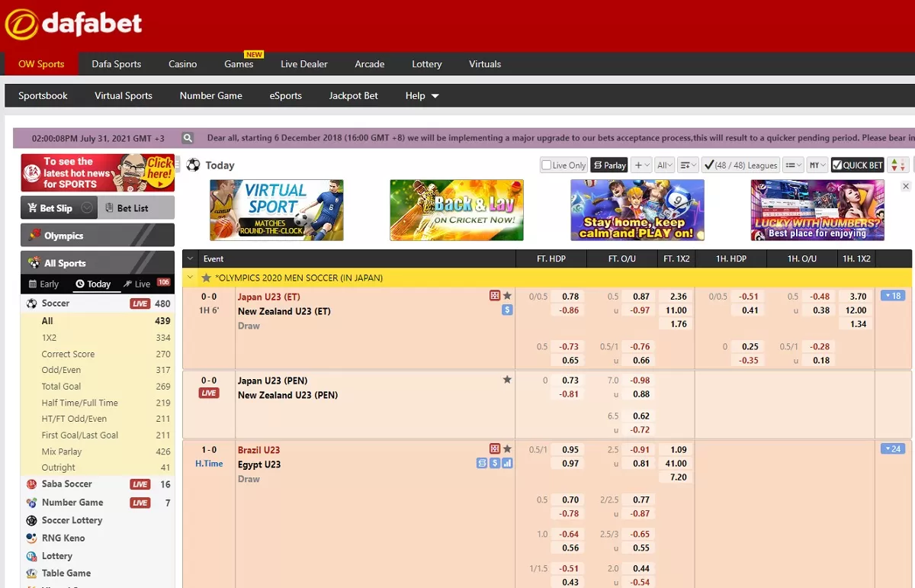Click the Olympics sidebar button

click(x=98, y=235)
